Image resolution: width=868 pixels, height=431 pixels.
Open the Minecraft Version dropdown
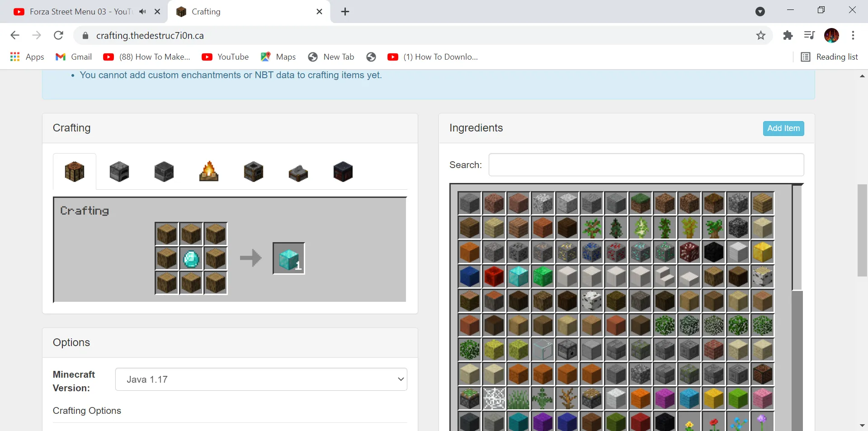tap(261, 379)
